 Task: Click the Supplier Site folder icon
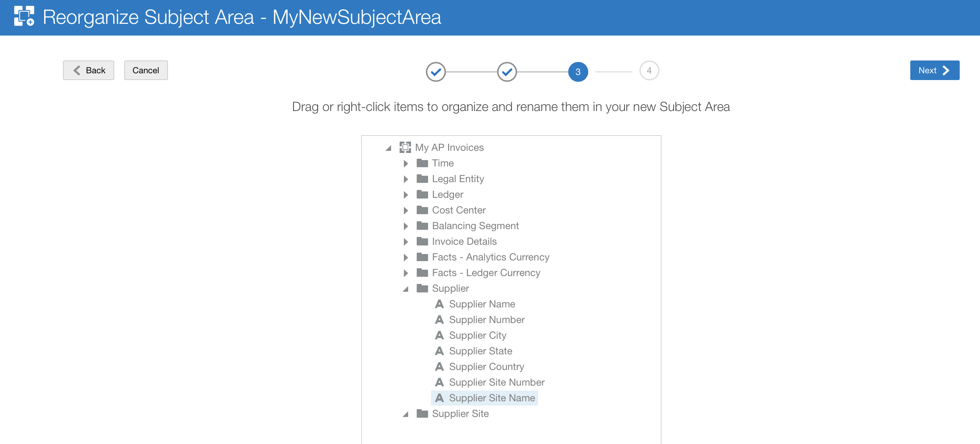422,413
